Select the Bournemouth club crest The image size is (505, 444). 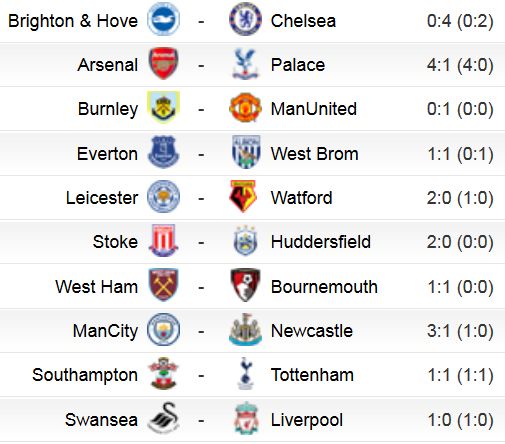(245, 285)
